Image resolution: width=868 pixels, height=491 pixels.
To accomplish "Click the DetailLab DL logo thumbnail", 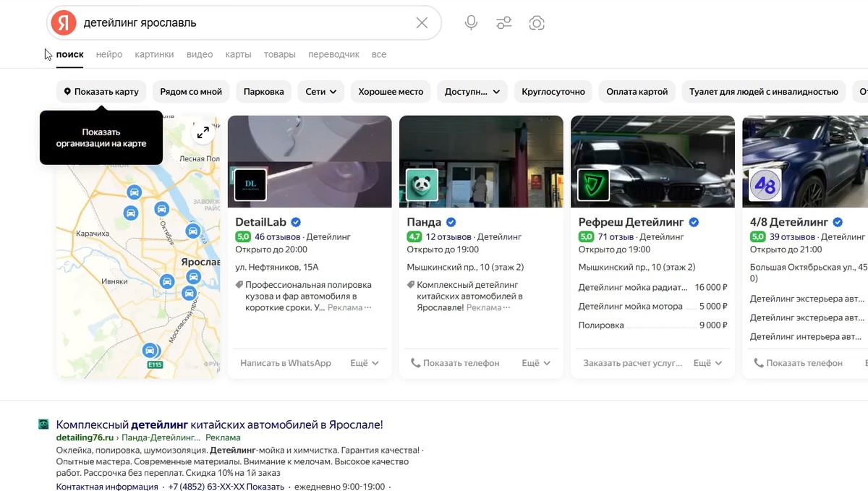I will [250, 184].
